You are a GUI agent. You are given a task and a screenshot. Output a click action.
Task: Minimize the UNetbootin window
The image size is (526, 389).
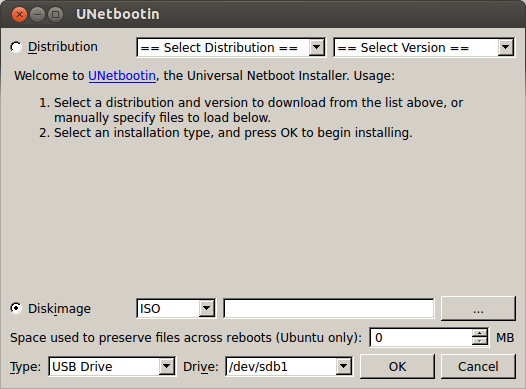38,15
